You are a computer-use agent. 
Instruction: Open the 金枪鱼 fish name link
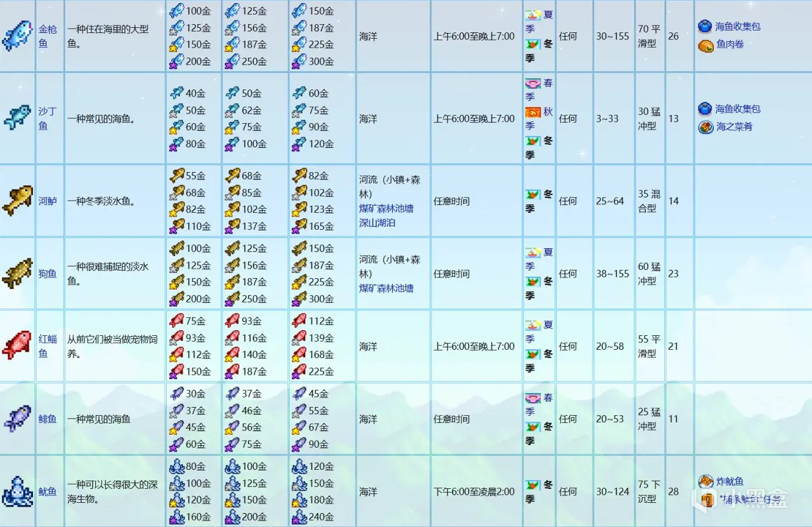point(48,36)
